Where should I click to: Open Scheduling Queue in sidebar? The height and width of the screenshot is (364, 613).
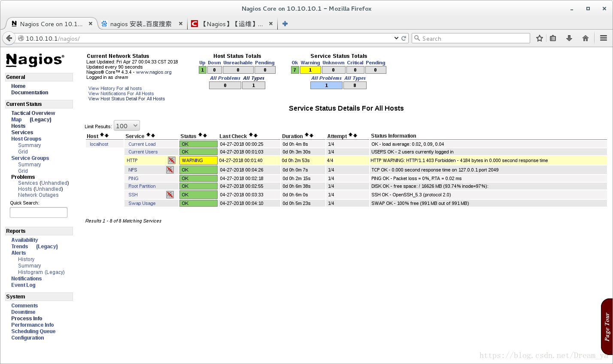tap(33, 331)
